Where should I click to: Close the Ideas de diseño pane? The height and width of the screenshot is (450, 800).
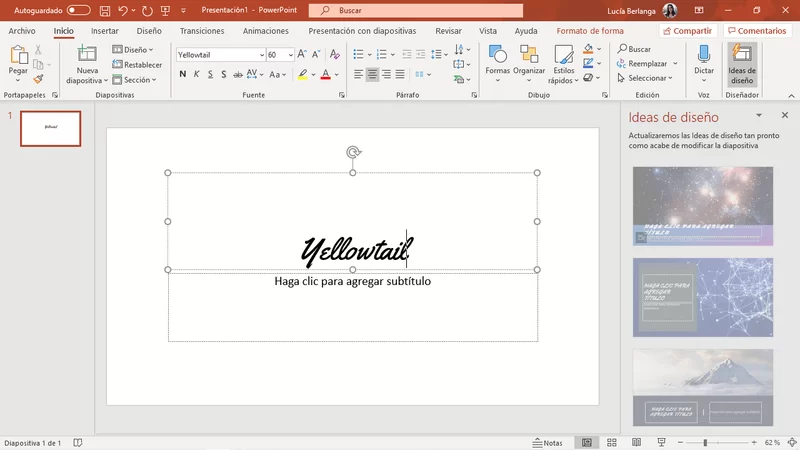(x=785, y=115)
